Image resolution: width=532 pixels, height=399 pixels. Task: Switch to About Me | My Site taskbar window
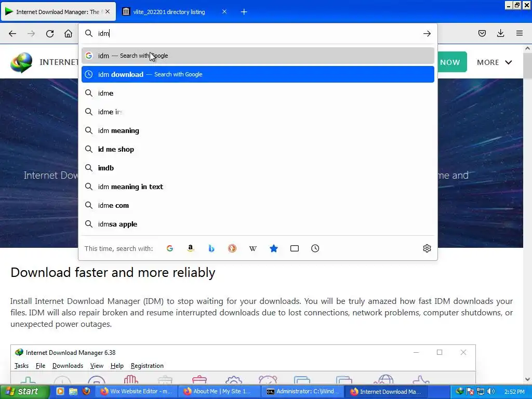tap(220, 392)
